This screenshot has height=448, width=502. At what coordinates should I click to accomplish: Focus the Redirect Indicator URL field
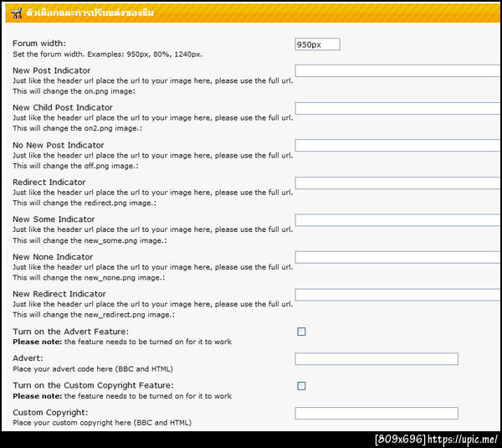click(x=398, y=183)
